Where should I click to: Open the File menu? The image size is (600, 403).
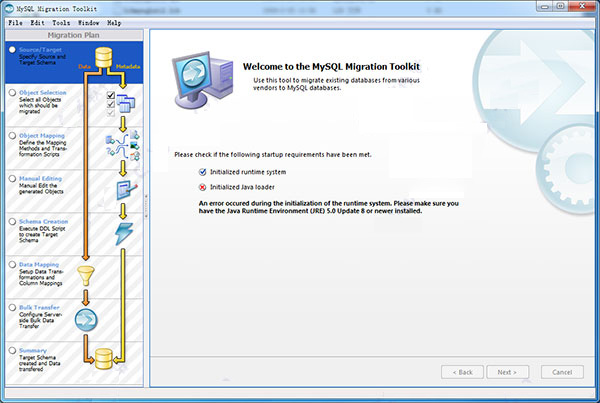click(15, 23)
